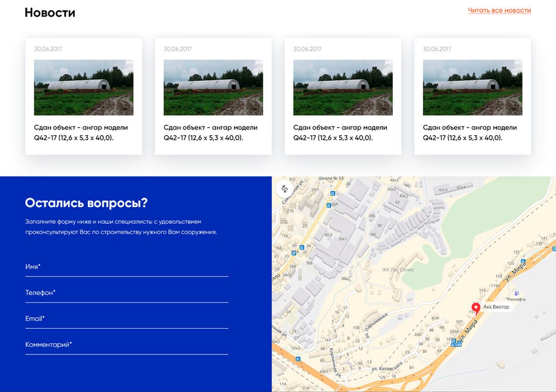Click building number '105А' on map

[454, 331]
